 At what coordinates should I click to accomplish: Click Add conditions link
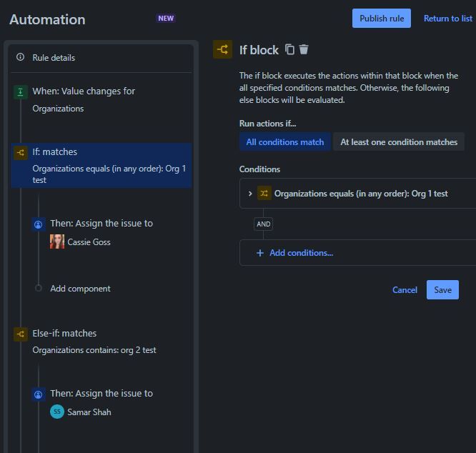(301, 253)
